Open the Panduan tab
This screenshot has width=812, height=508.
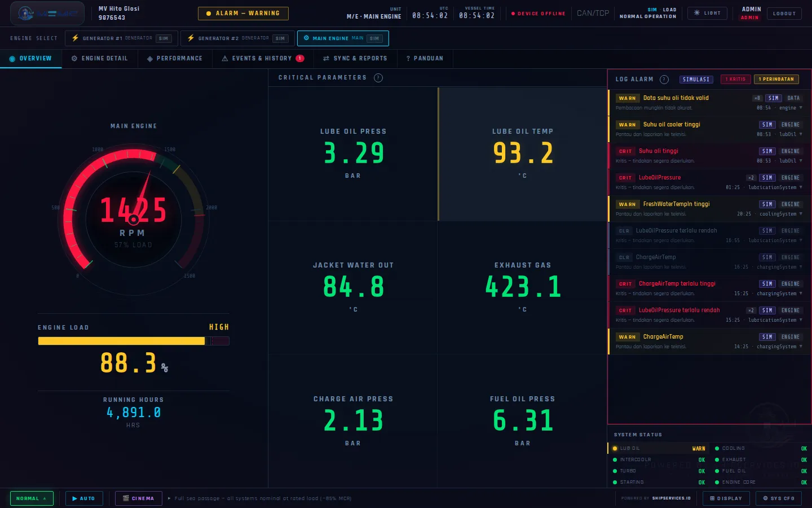[425, 59]
